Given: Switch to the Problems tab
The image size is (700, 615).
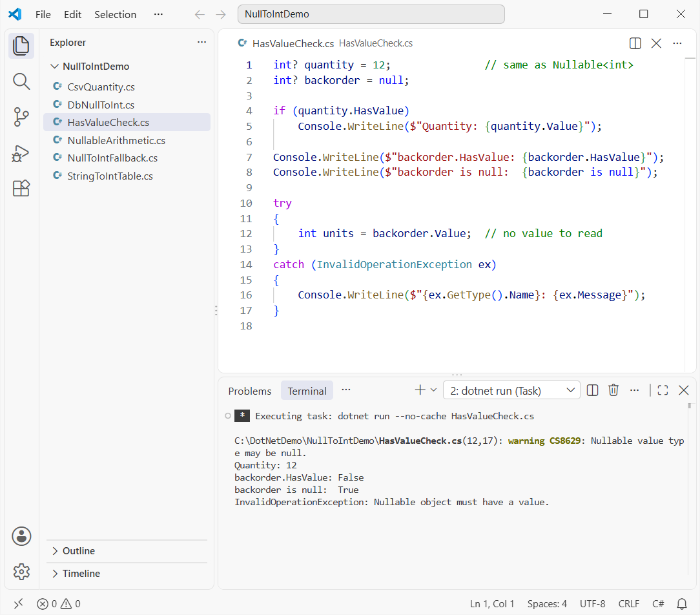Looking at the screenshot, I should pos(249,391).
